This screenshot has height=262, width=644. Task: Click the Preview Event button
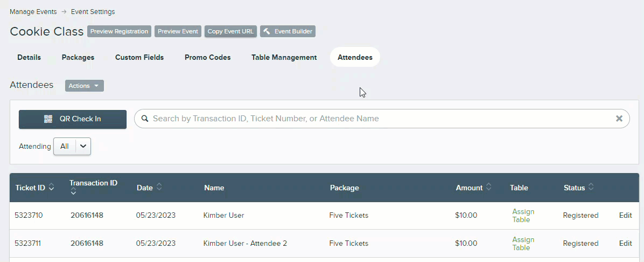[x=178, y=31]
